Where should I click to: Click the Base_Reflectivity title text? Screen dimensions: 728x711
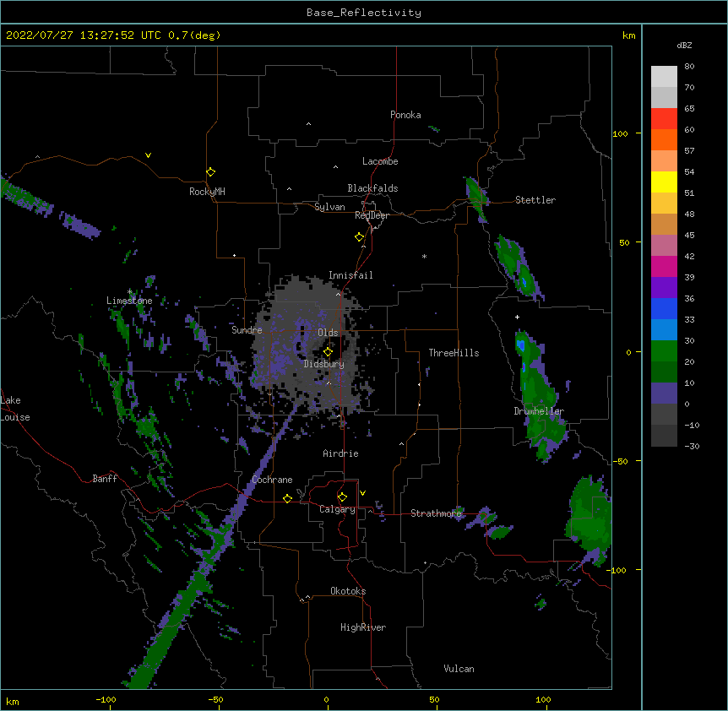(364, 13)
